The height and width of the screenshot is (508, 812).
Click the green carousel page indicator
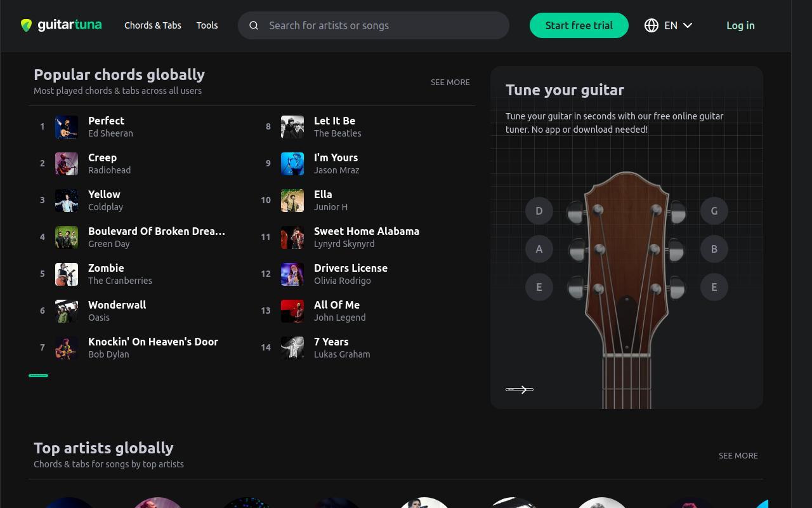tap(38, 375)
